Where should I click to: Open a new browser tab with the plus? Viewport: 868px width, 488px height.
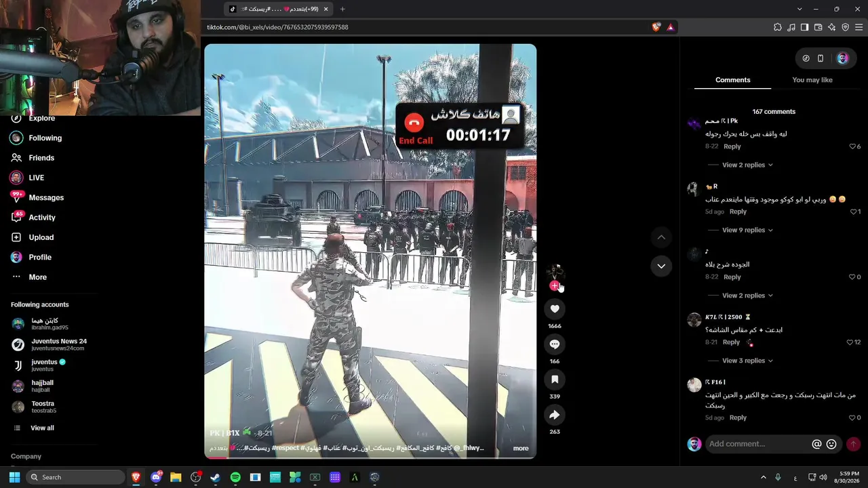(x=342, y=9)
